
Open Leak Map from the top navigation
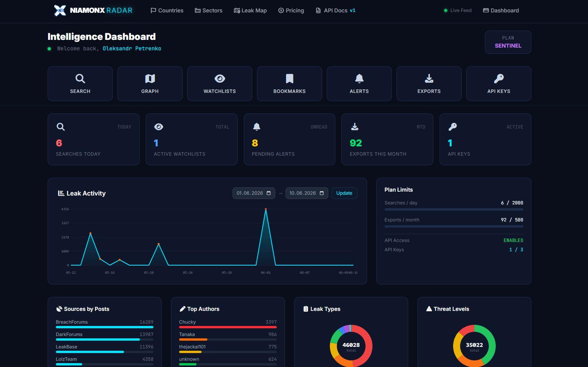coord(250,10)
